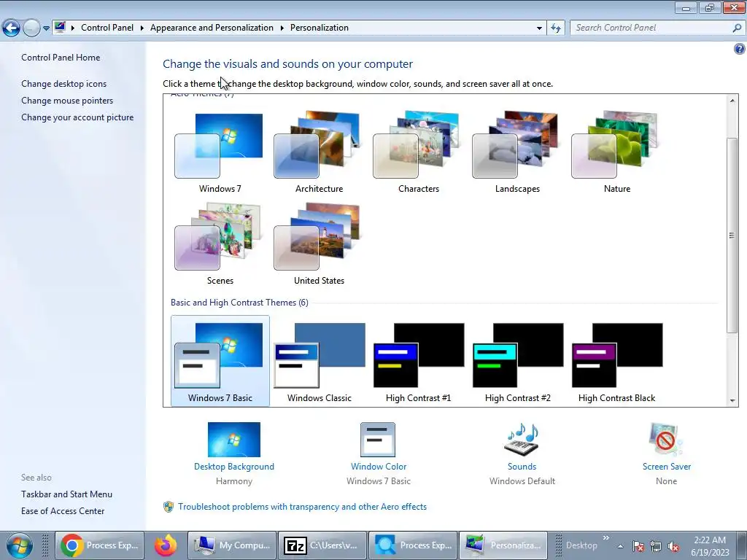Viewport: 747px width, 560px height.
Task: Apply the Architecture theme
Action: 319,152
